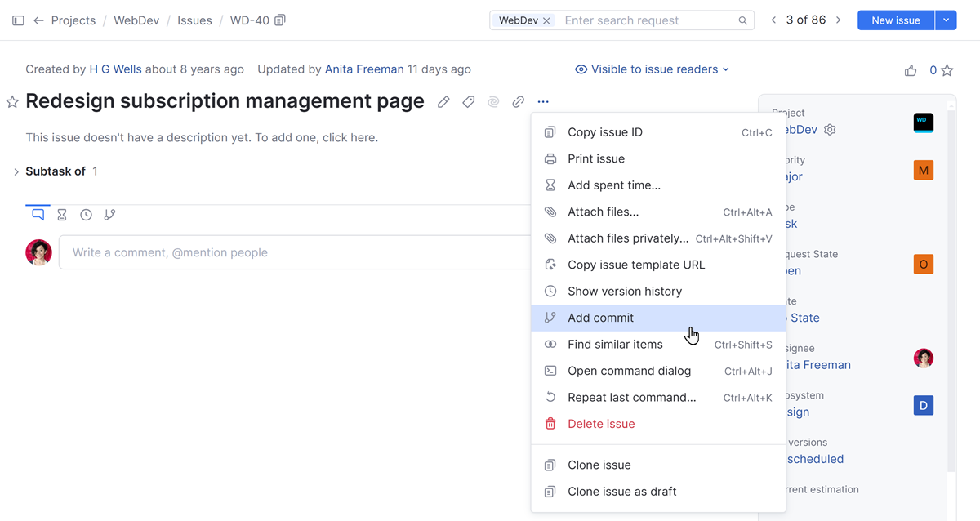
Task: Mention someone with the @ icon
Action: pyautogui.click(x=492, y=101)
